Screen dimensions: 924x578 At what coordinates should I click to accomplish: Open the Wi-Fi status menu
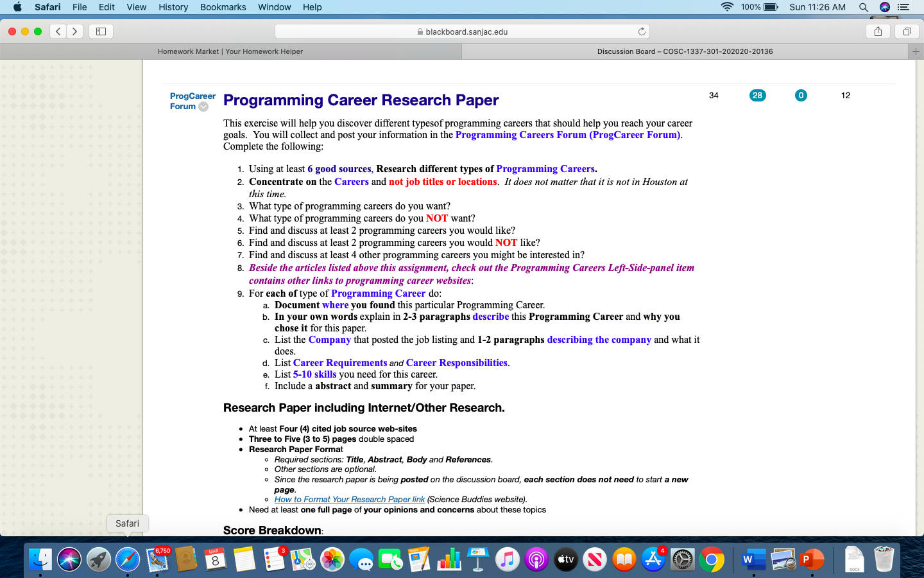(x=727, y=7)
